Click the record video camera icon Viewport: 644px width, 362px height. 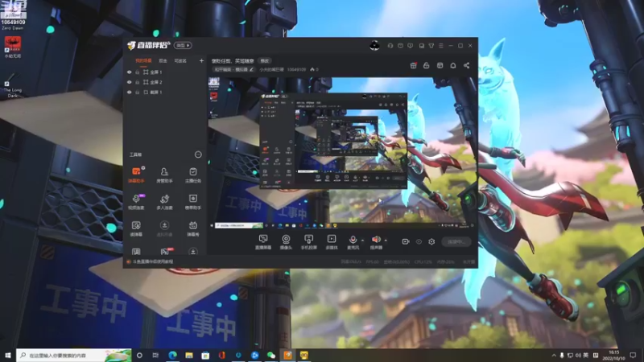pyautogui.click(x=406, y=242)
